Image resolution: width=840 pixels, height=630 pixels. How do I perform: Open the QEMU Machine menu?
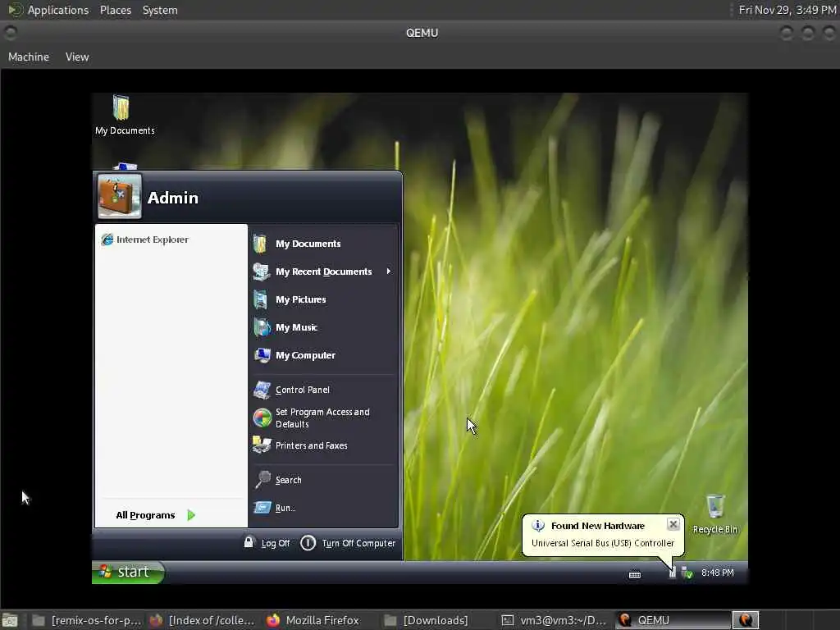29,57
